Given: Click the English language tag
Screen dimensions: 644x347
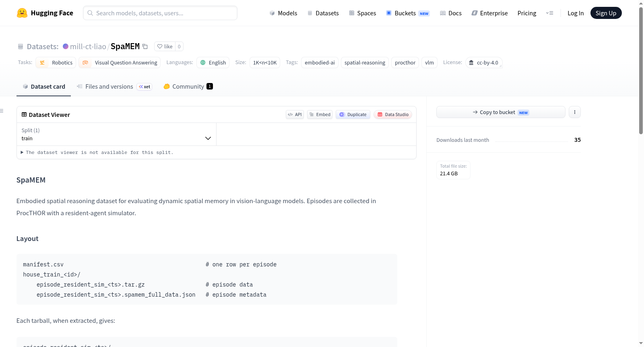Looking at the screenshot, I should (x=213, y=62).
